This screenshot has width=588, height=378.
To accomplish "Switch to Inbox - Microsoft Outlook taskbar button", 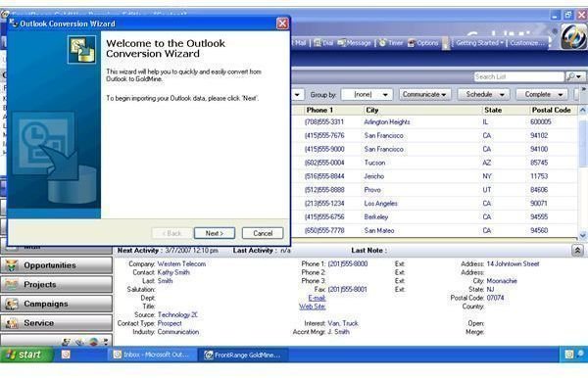I will (152, 354).
